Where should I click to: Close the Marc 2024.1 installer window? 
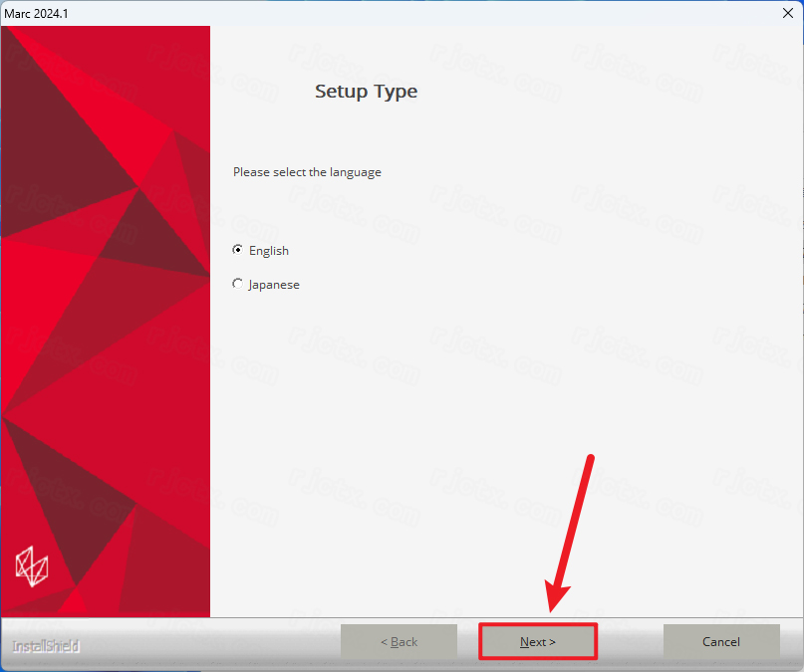[788, 13]
